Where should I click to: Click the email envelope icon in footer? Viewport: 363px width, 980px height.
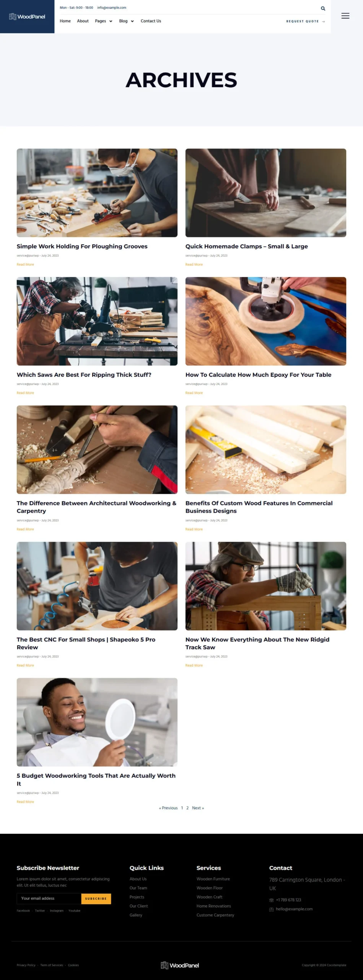click(271, 909)
